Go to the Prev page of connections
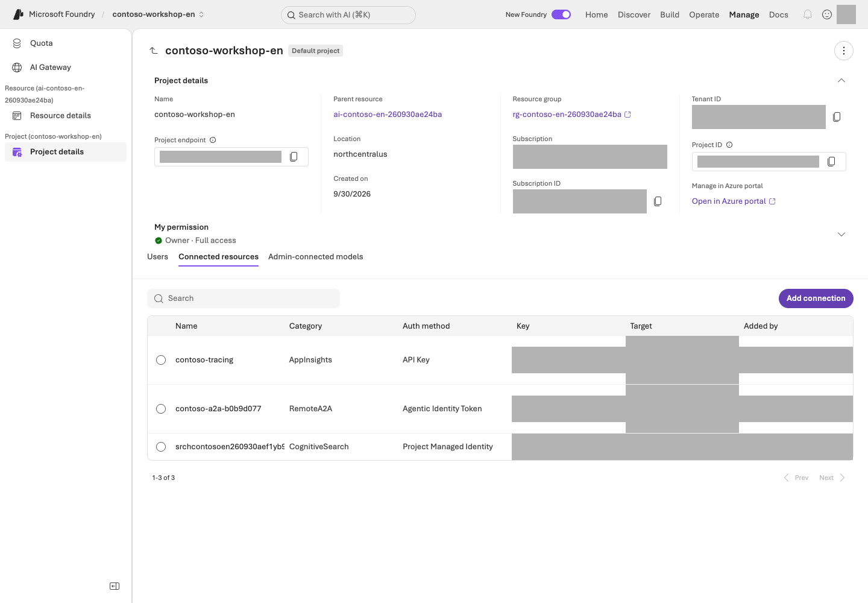This screenshot has height=603, width=868. pyautogui.click(x=796, y=478)
